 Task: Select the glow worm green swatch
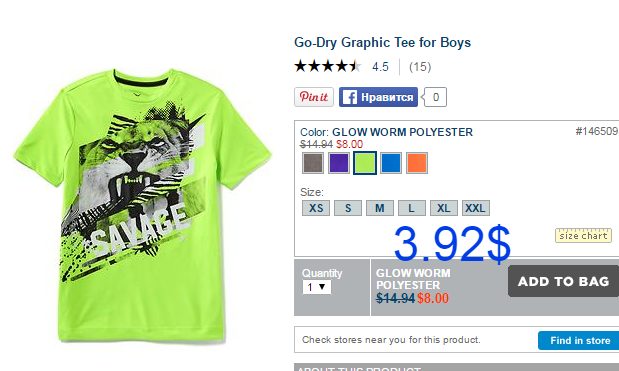pos(365,163)
